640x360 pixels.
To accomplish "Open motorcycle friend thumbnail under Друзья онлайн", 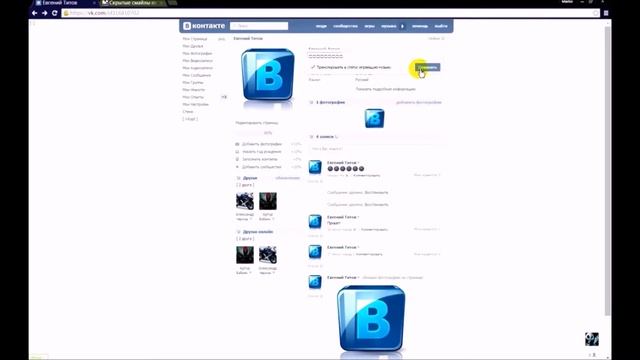I will tap(268, 255).
